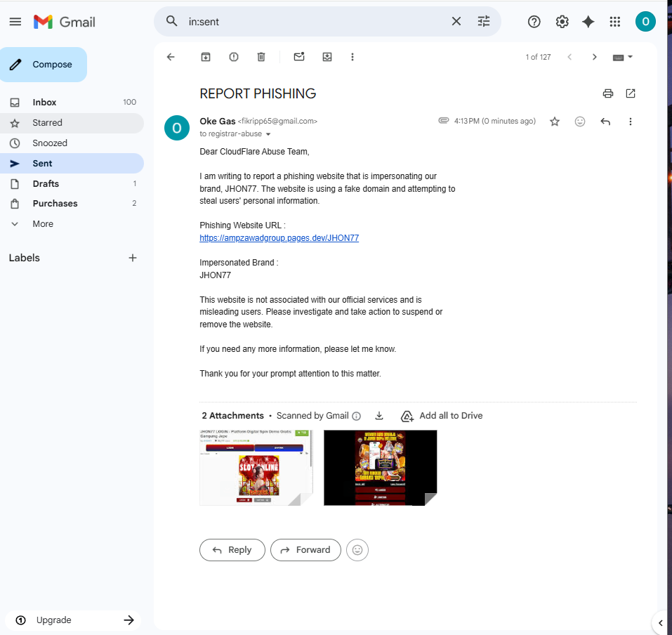Open the Starred folder
Viewport: 672px width, 635px height.
tap(72, 123)
